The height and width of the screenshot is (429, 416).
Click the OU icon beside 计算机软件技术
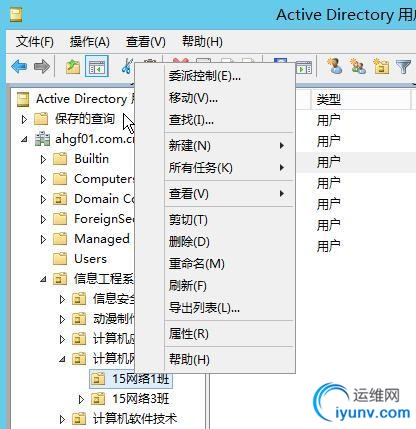[79, 419]
